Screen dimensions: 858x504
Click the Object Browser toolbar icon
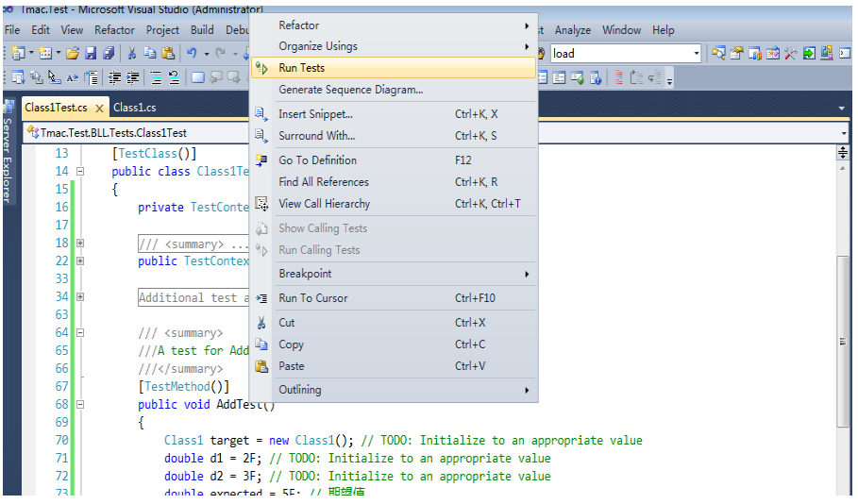tap(773, 53)
